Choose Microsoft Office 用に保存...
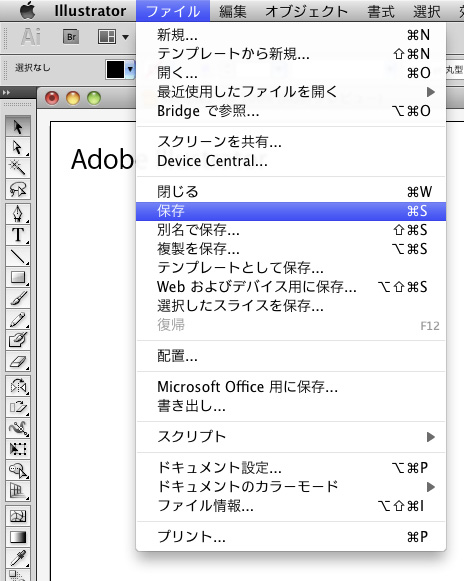 291,387
